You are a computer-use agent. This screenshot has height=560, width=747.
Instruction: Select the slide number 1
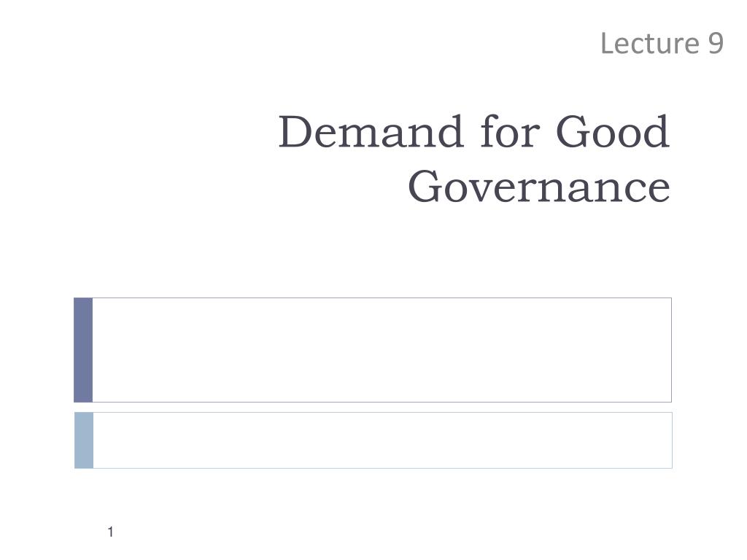[111, 532]
